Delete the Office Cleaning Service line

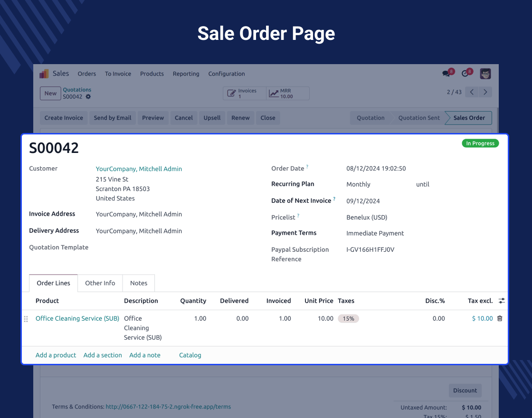click(500, 318)
